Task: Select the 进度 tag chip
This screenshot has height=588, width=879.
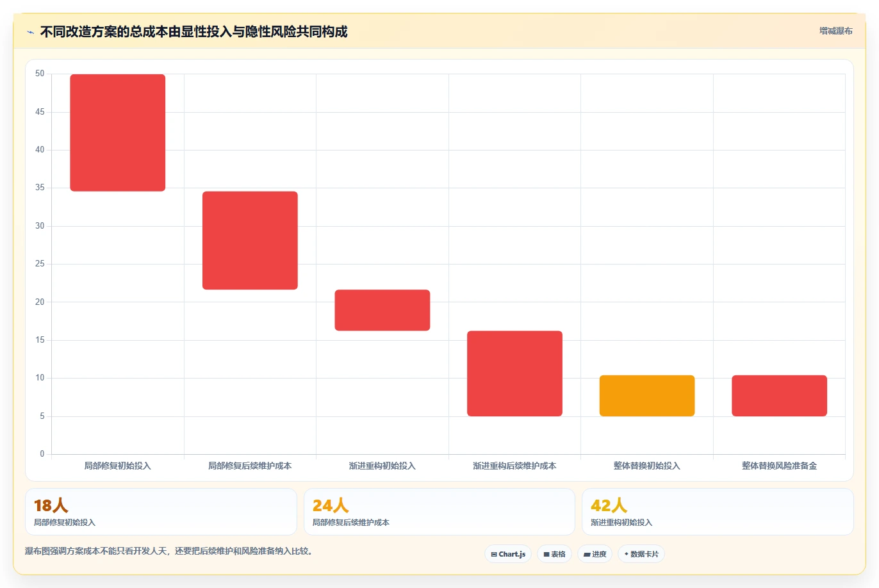Action: [x=595, y=554]
